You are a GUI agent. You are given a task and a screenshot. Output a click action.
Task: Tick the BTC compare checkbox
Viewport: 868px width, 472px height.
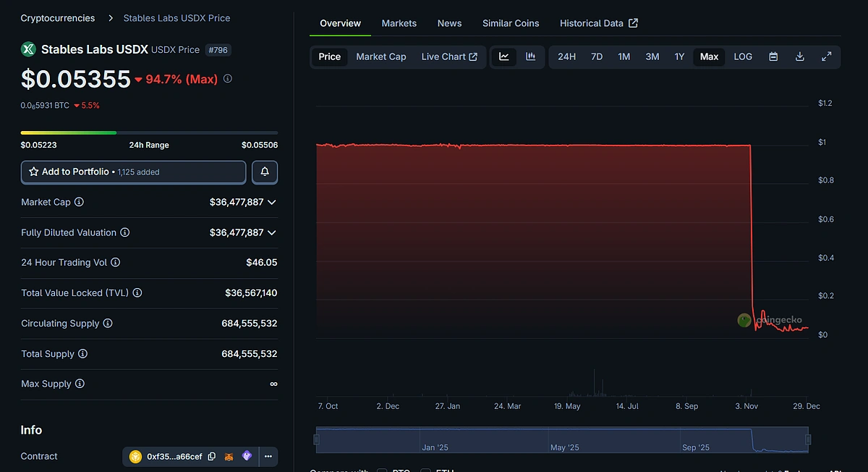pos(381,471)
